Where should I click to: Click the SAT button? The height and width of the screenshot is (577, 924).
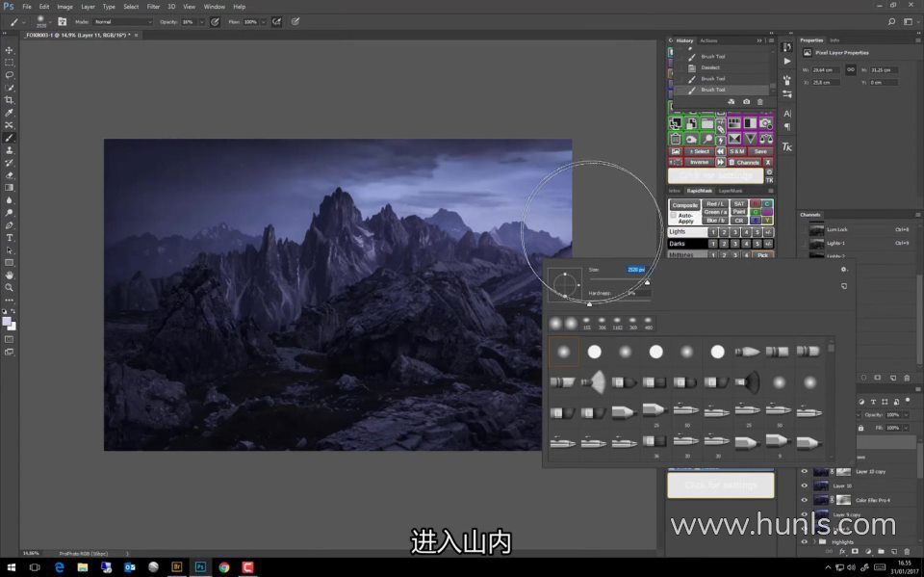(x=739, y=204)
